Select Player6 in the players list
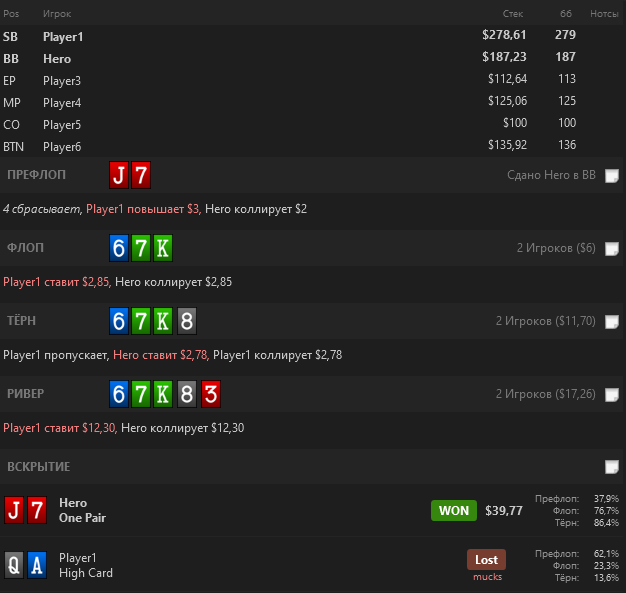 (62, 147)
